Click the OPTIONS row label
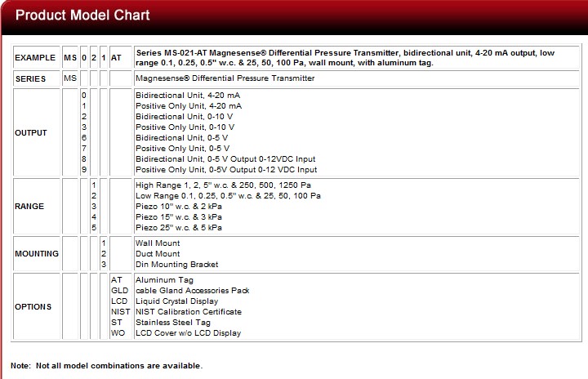588x379 pixels. point(33,307)
